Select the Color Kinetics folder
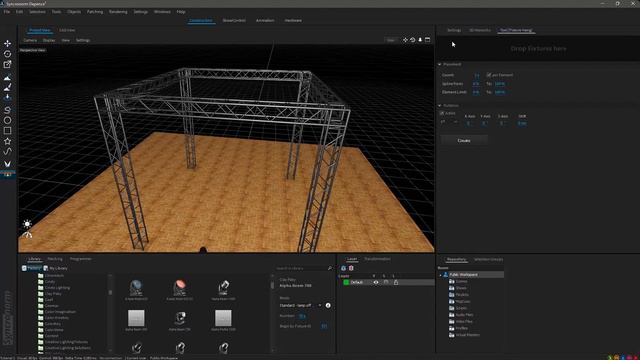The height and width of the screenshot is (360, 640). (57, 318)
